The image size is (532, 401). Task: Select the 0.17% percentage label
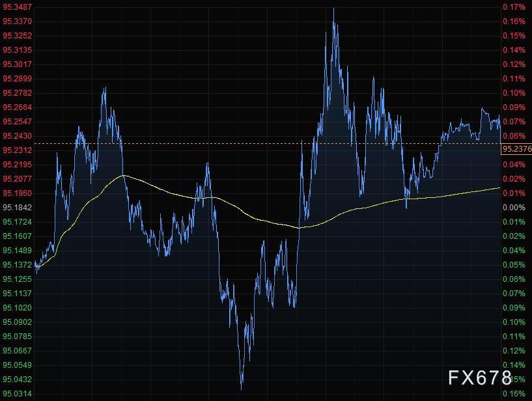click(x=514, y=7)
